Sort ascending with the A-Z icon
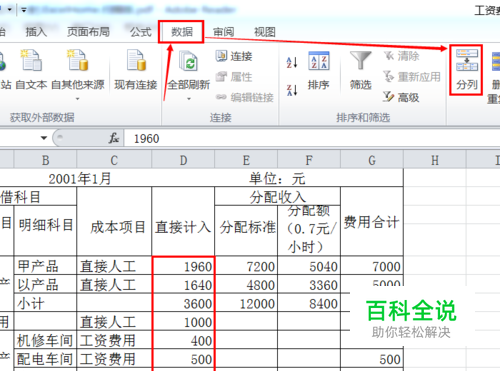This screenshot has width=500, height=371. [292, 62]
